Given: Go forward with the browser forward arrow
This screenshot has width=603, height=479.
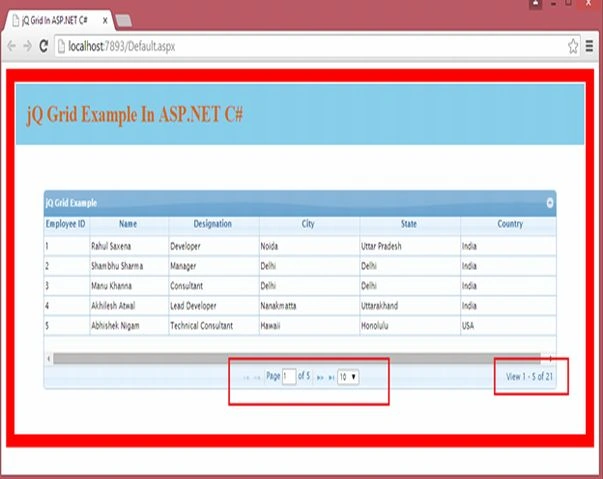Looking at the screenshot, I should coord(28,47).
